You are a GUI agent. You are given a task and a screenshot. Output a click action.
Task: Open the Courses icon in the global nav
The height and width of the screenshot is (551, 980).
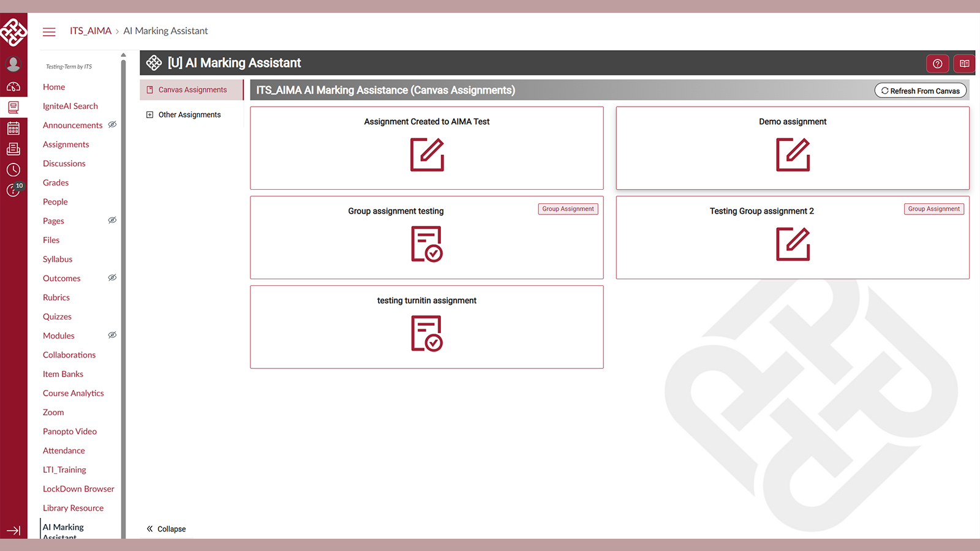tap(13, 107)
